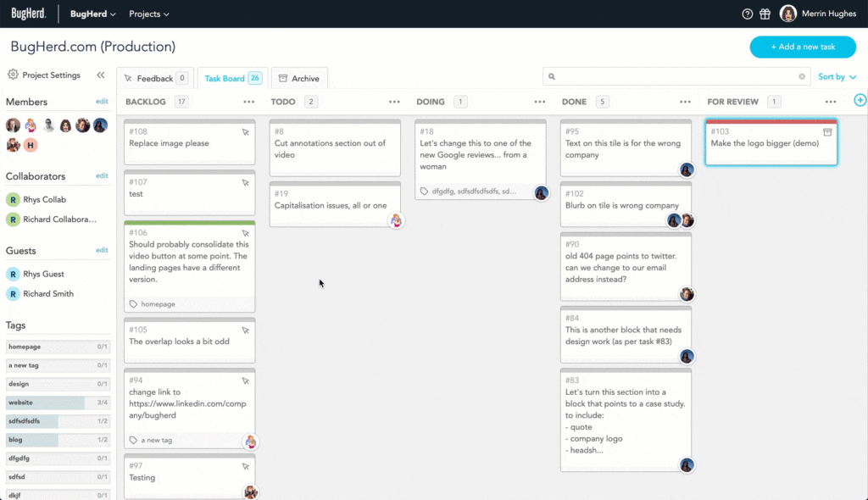The image size is (868, 500).
Task: Open the Project Settings gear icon
Action: click(x=13, y=75)
